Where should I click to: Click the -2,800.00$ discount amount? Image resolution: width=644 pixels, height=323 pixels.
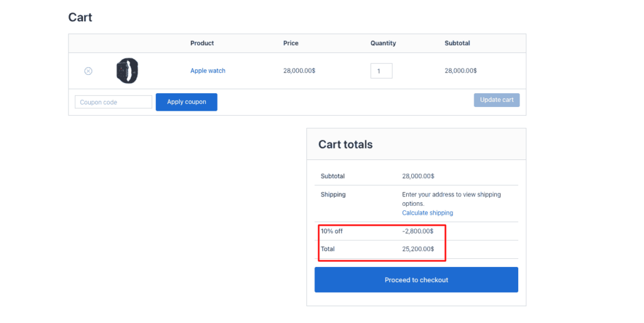click(418, 231)
